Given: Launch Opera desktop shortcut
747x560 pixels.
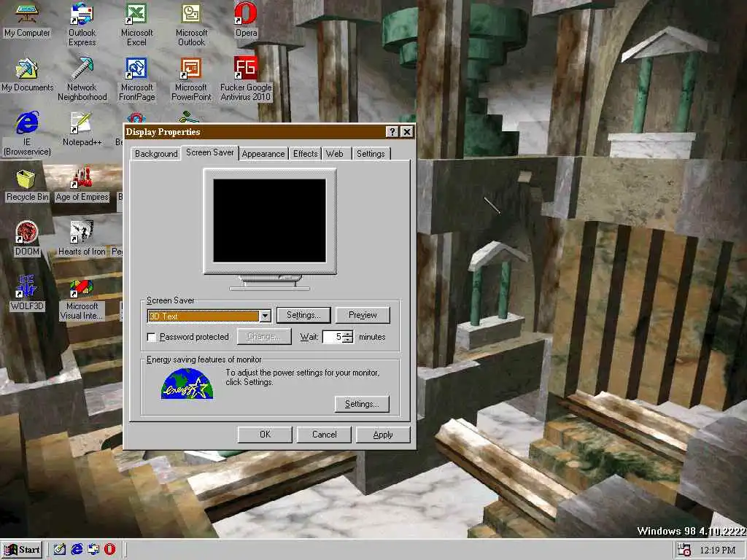Looking at the screenshot, I should [246, 20].
